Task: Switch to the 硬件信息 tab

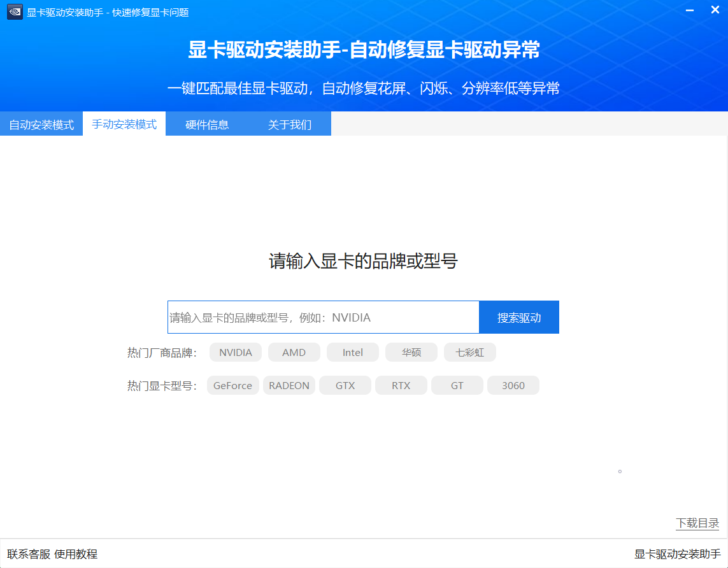Action: coord(206,124)
